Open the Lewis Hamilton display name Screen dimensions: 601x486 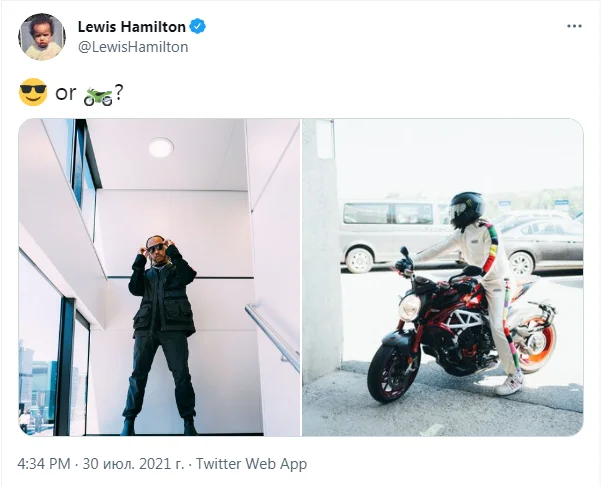[132, 27]
